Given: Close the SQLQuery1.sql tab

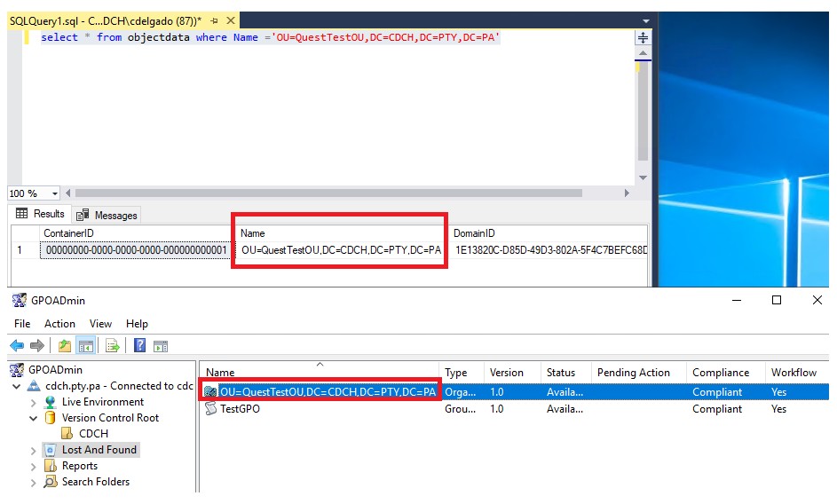Looking at the screenshot, I should (231, 20).
